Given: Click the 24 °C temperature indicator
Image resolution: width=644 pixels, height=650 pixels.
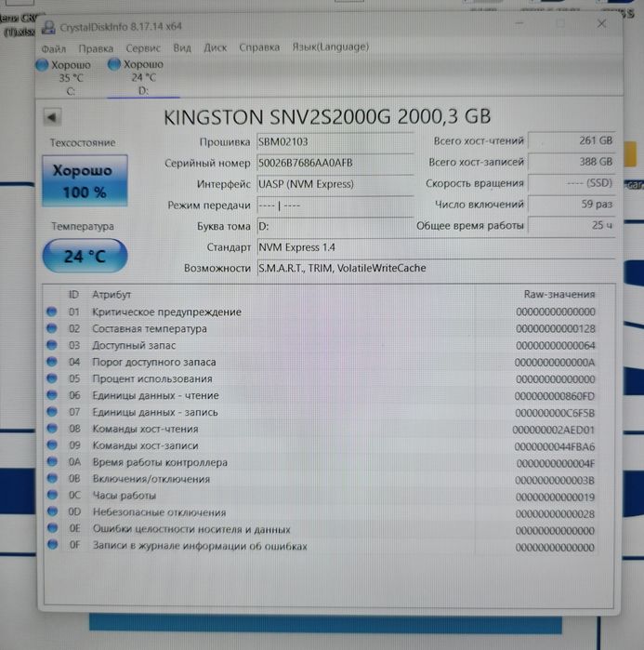Looking at the screenshot, I should click(x=85, y=256).
